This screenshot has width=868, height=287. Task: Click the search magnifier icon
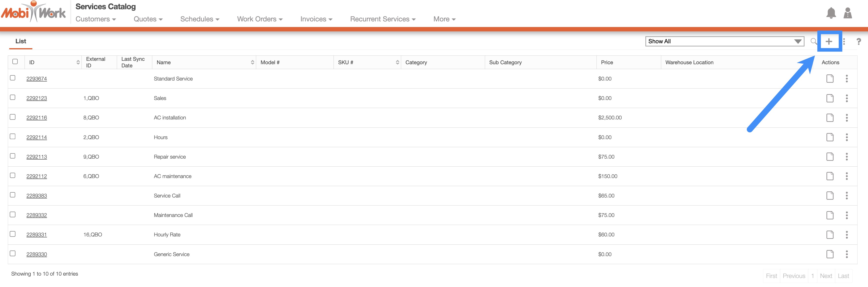[814, 41]
